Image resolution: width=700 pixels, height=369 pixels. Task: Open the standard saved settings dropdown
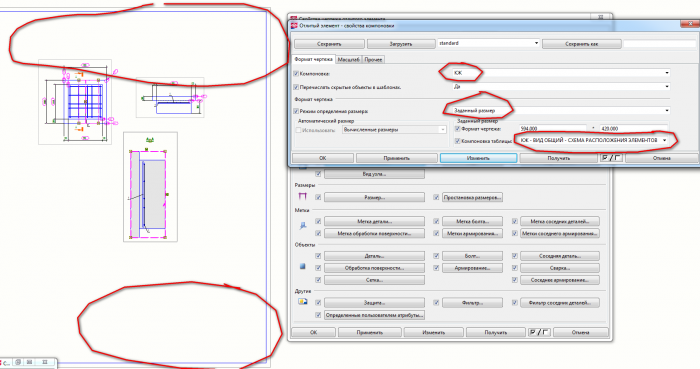click(488, 43)
